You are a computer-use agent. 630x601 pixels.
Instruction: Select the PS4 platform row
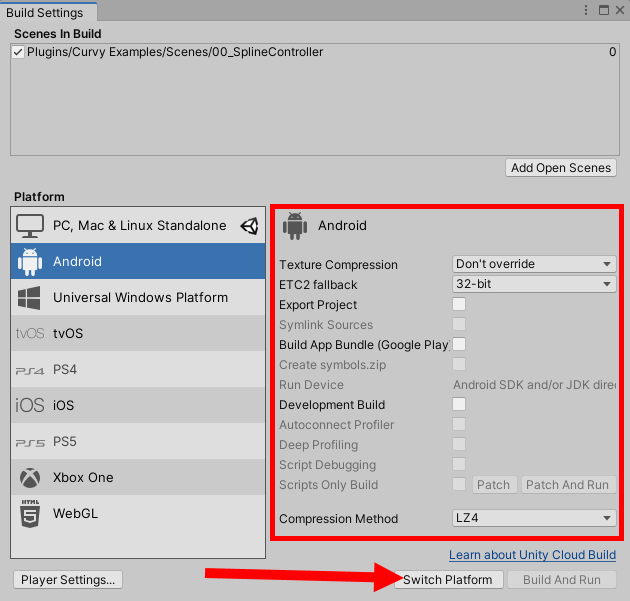click(138, 369)
